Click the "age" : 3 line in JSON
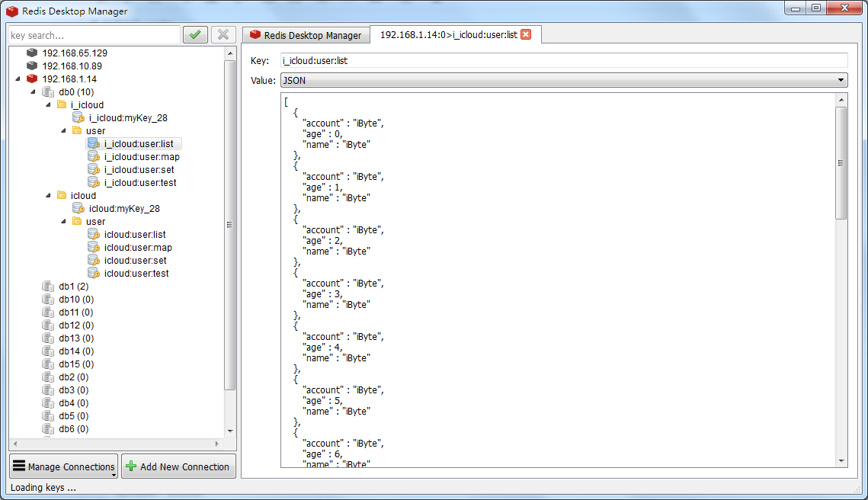This screenshot has height=500, width=868. [322, 294]
